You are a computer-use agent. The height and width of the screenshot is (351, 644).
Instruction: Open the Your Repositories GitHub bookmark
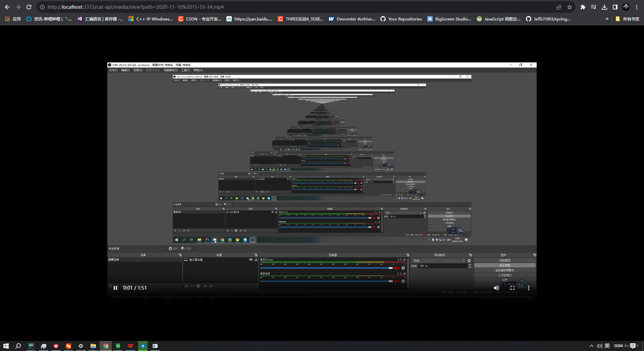click(401, 19)
